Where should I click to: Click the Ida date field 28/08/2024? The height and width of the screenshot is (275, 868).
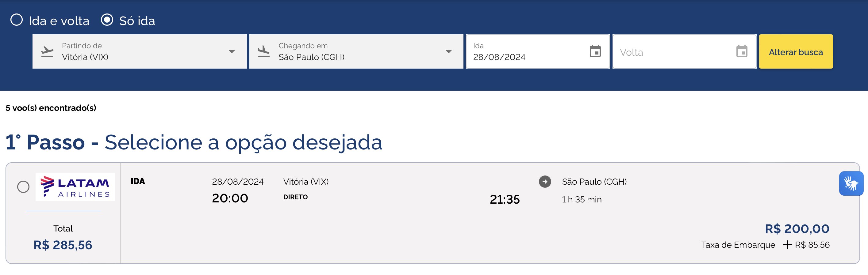coord(538,51)
